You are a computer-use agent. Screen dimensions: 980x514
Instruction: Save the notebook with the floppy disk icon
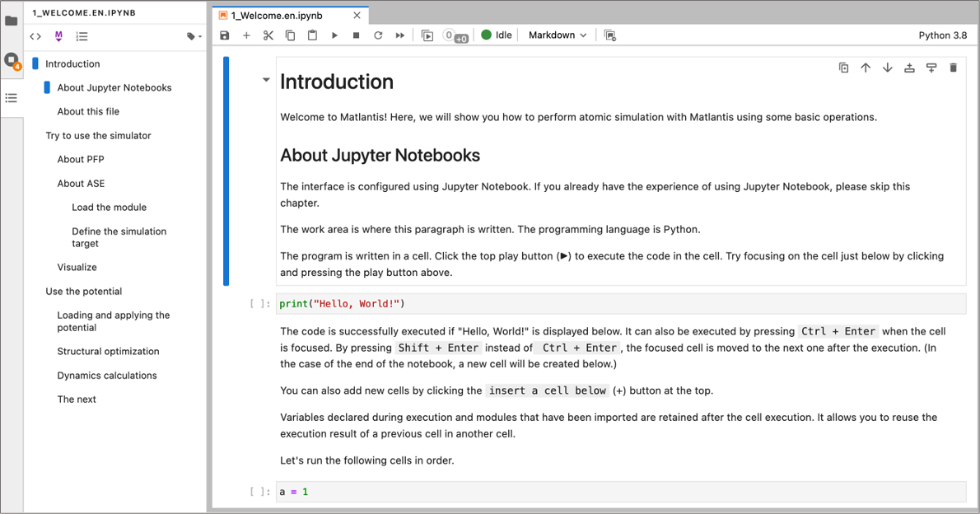(x=225, y=35)
